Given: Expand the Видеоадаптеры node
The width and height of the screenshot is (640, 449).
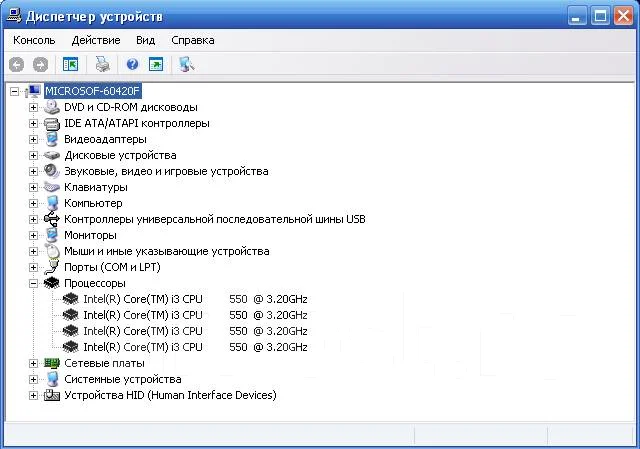Looking at the screenshot, I should pos(33,139).
